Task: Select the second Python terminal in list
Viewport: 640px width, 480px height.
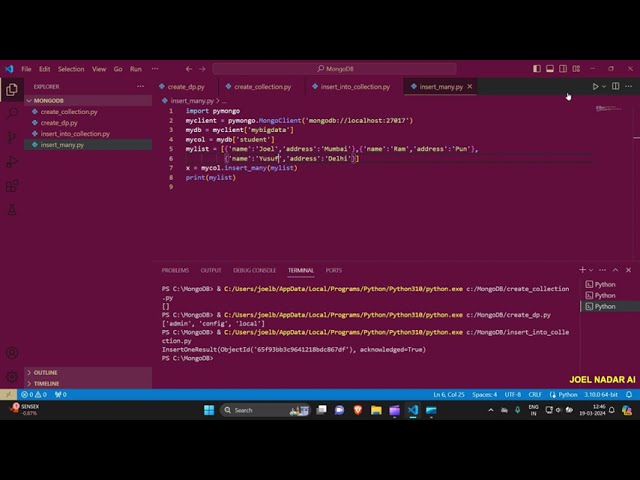Action: 610,296
